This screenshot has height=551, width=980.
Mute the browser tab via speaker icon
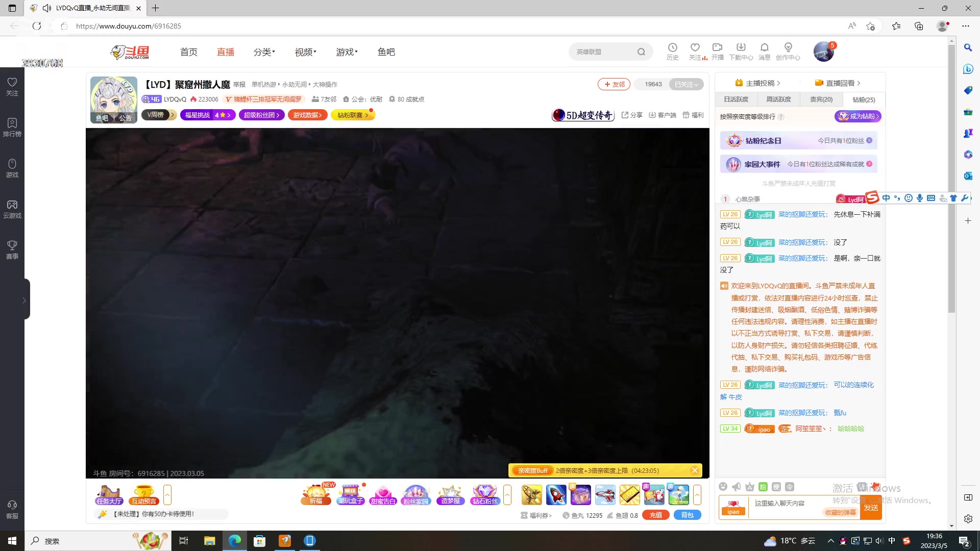(47, 8)
